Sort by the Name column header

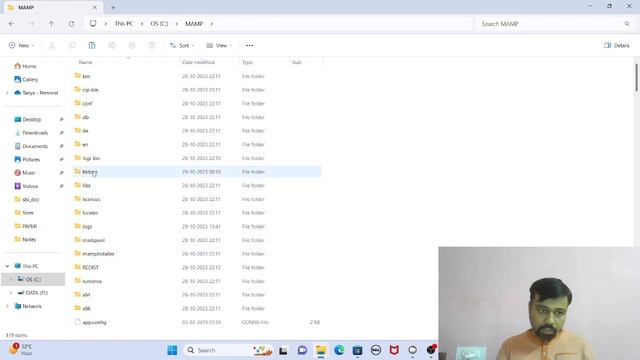coord(126,62)
